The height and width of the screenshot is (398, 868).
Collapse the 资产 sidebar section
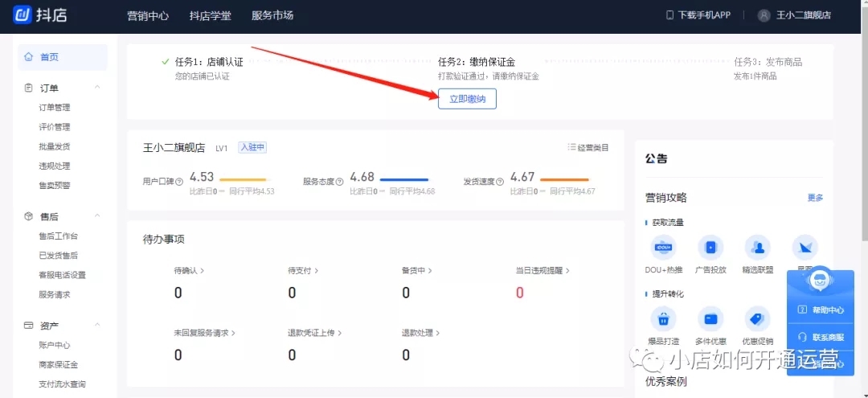pyautogui.click(x=97, y=325)
